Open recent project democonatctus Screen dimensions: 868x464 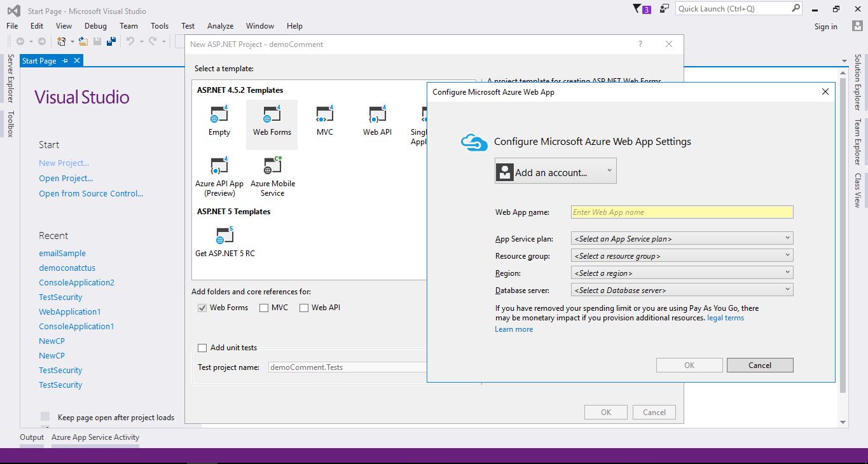(67, 268)
